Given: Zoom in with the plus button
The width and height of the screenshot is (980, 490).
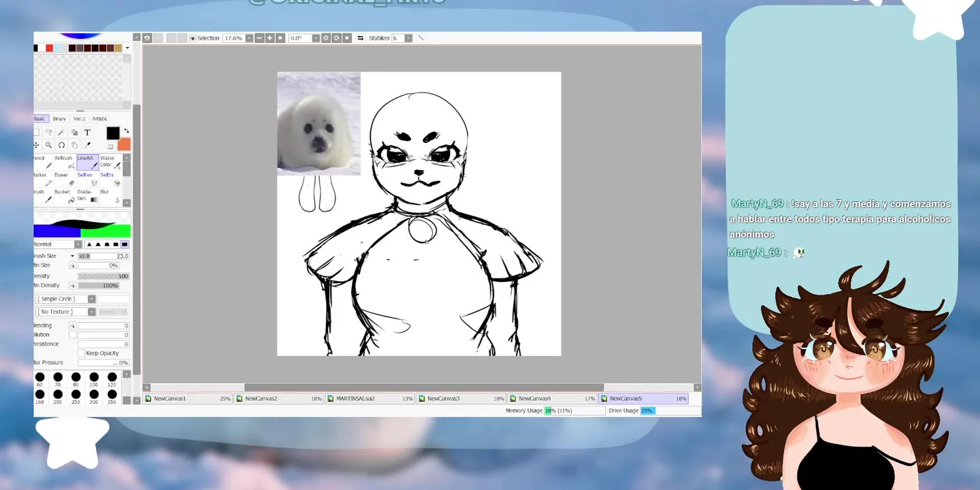Looking at the screenshot, I should (269, 38).
